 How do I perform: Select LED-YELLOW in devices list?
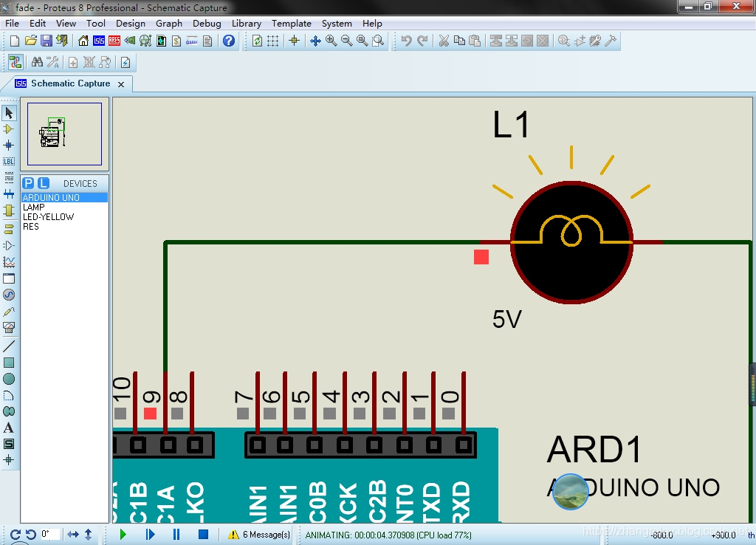64,216
